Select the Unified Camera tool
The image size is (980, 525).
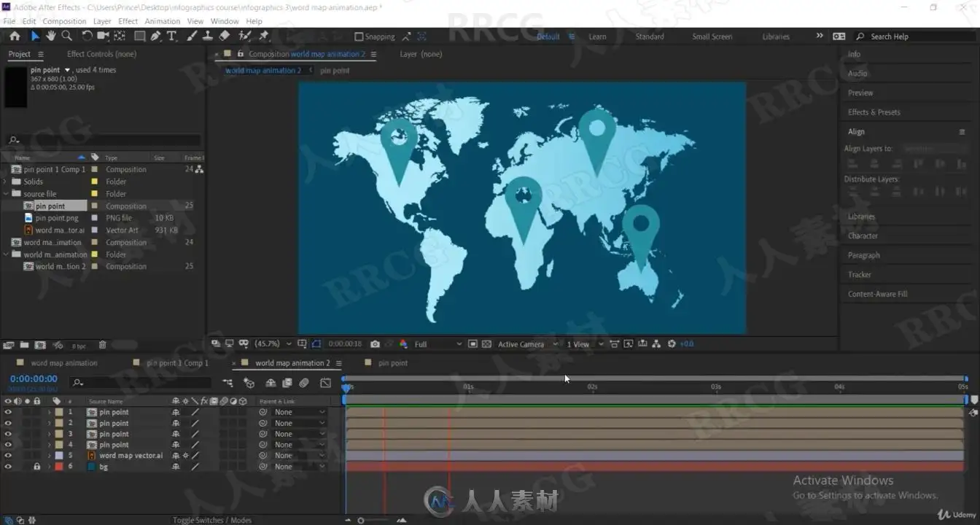[103, 36]
